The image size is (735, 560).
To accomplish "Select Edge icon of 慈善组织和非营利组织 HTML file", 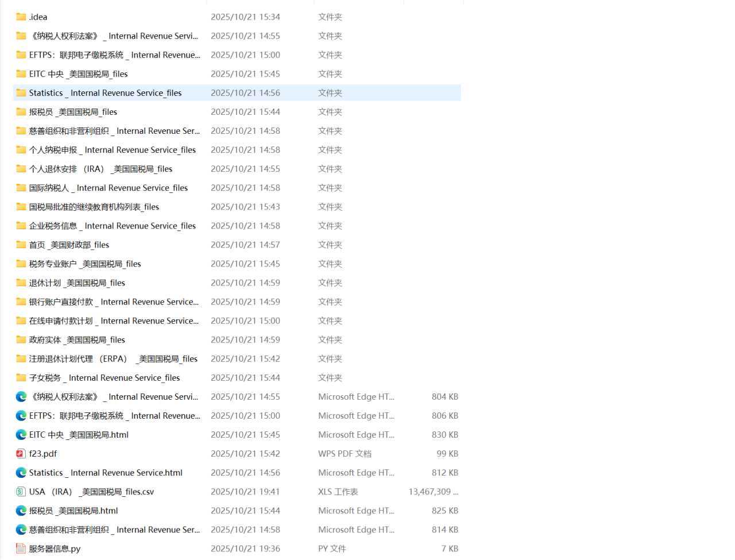I will (x=21, y=529).
